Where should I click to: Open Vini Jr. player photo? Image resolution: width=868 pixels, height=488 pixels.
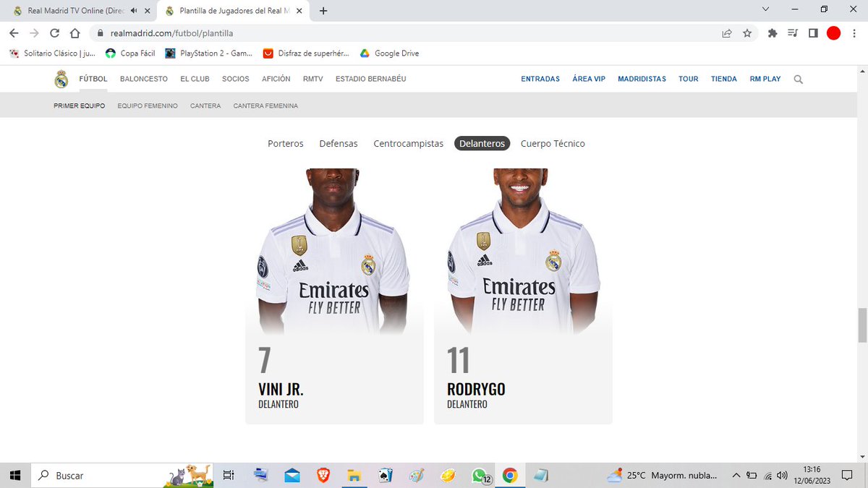click(x=334, y=252)
